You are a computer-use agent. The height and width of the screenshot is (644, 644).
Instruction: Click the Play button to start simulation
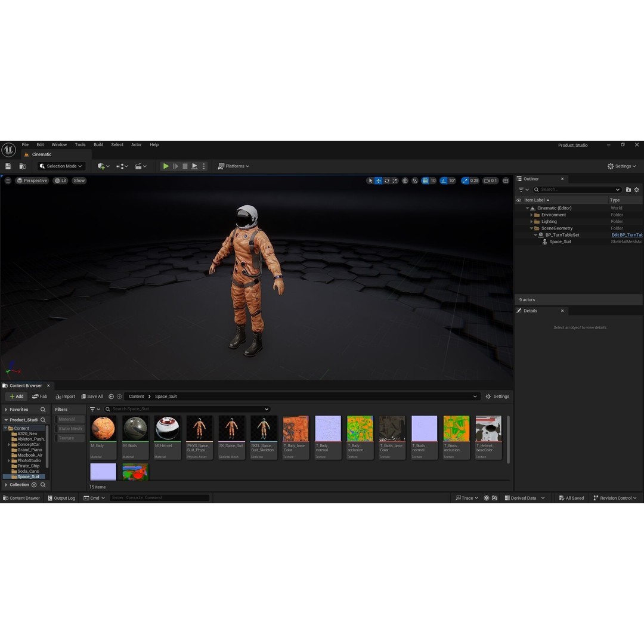[x=166, y=166]
